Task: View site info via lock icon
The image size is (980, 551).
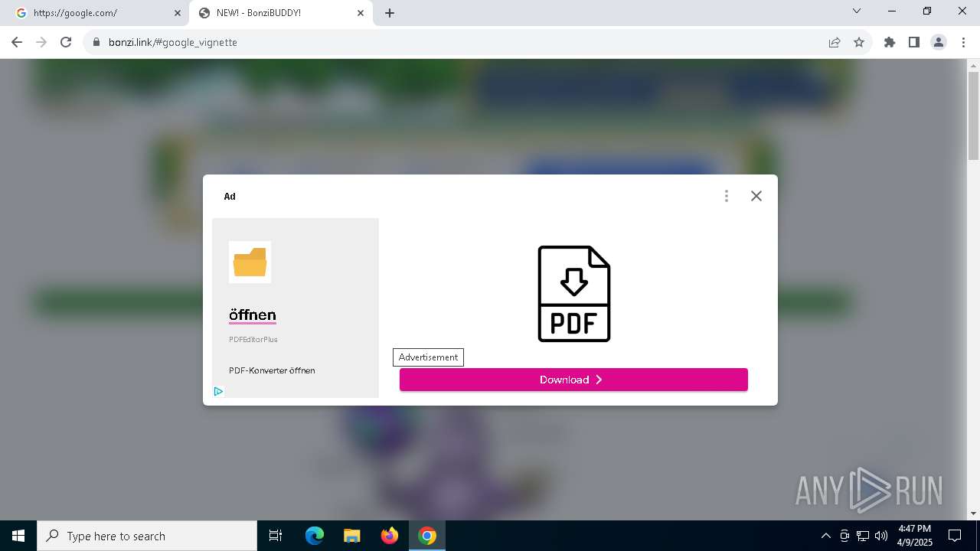Action: click(x=96, y=42)
